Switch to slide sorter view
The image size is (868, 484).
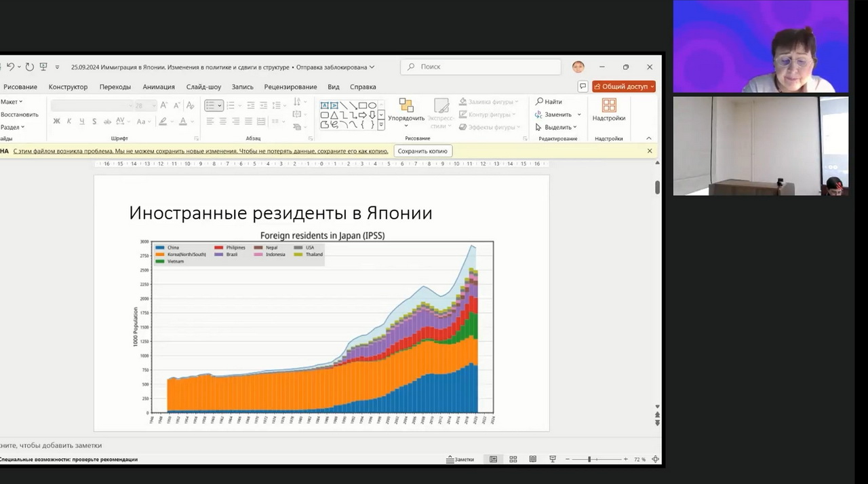click(513, 460)
